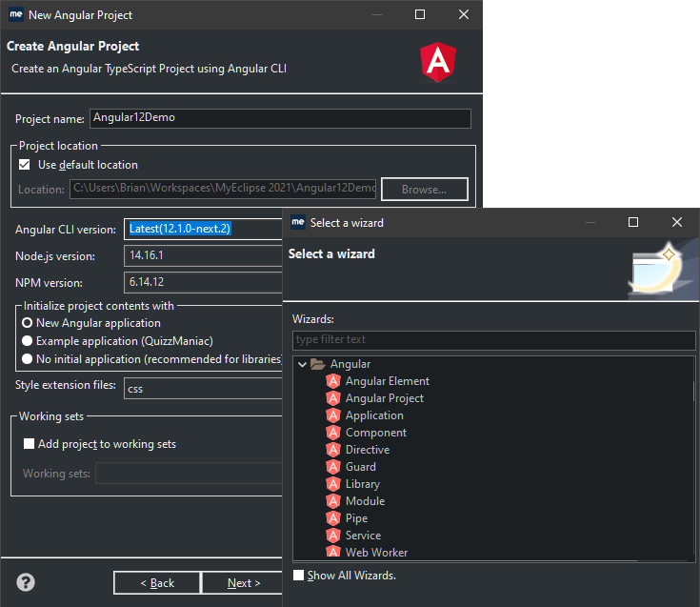The height and width of the screenshot is (607, 700).
Task: Select New Angular application radio button
Action: (x=28, y=322)
